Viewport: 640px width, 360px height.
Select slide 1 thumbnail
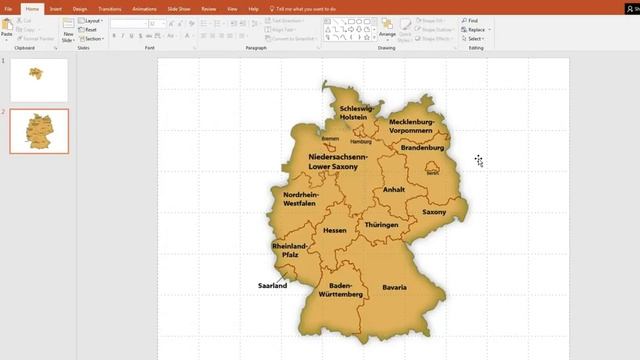(x=39, y=80)
